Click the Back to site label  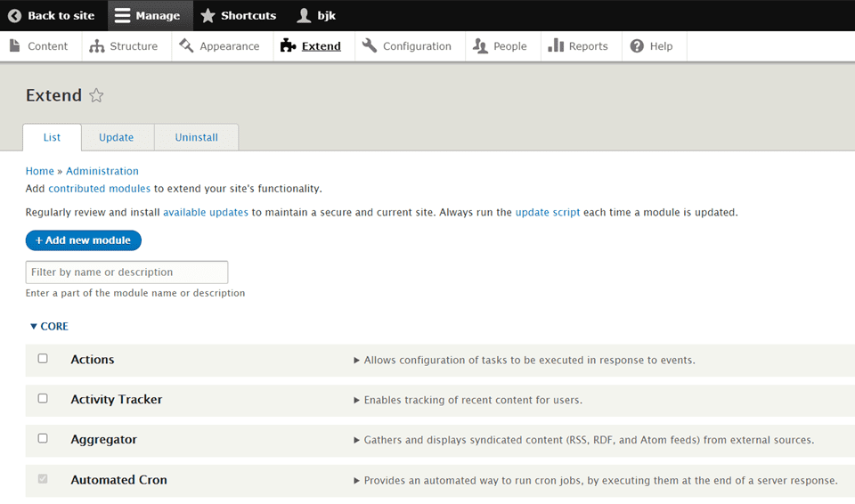point(61,16)
